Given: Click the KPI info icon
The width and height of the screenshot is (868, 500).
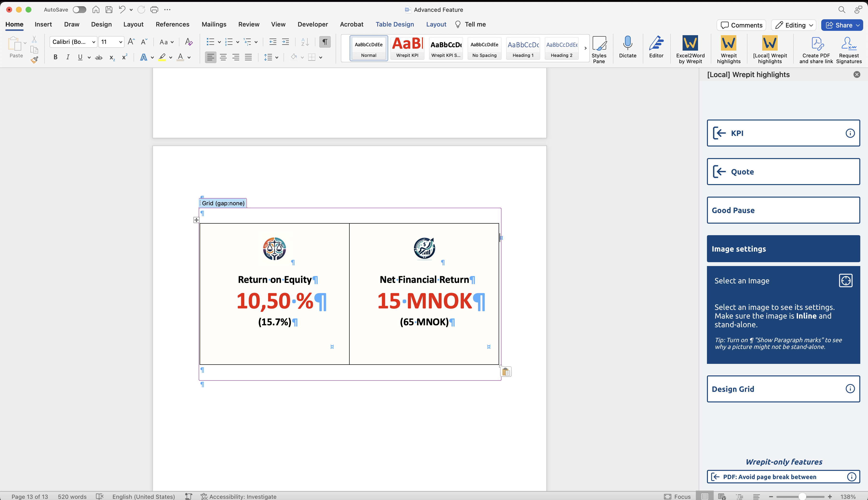Looking at the screenshot, I should pyautogui.click(x=850, y=133).
